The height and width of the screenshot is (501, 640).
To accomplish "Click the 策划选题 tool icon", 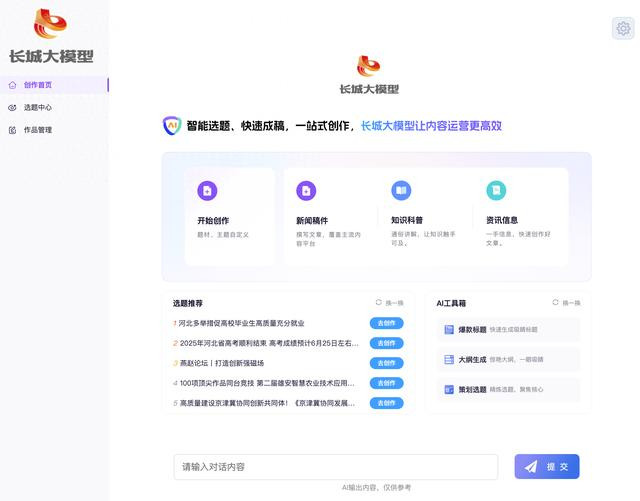I will point(449,390).
